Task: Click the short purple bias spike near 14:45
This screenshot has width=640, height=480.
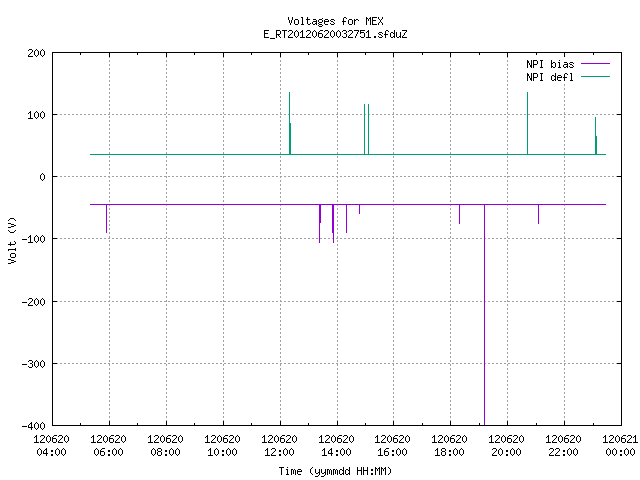Action: tap(360, 209)
